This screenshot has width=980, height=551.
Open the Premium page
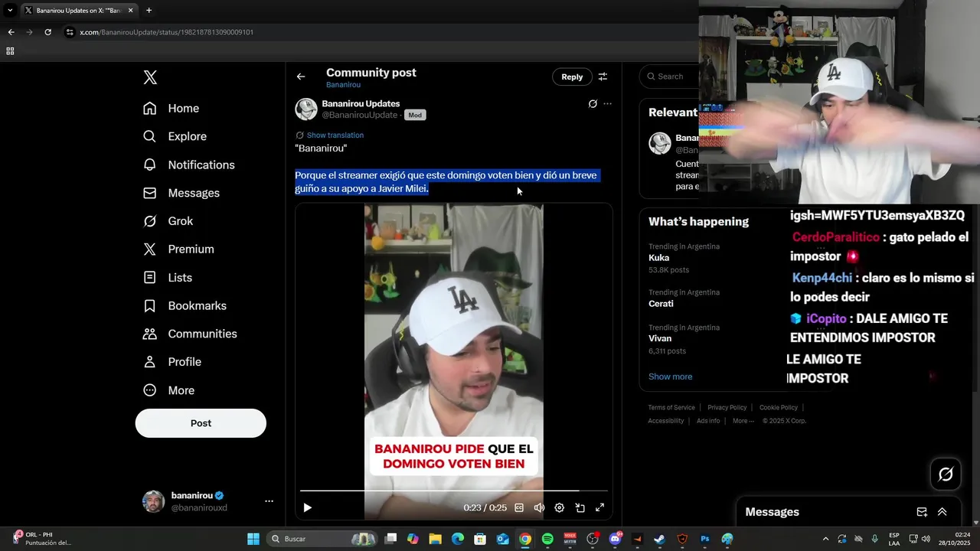[179, 249]
